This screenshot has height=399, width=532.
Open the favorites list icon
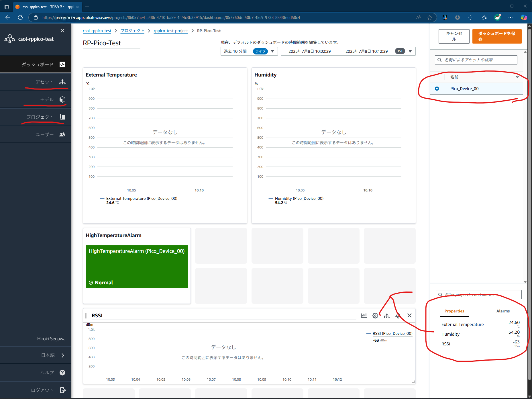click(484, 17)
